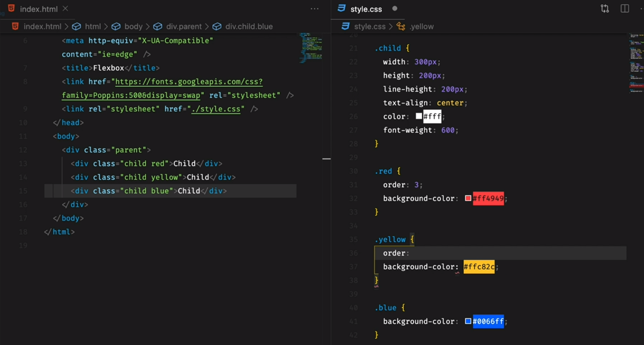The width and height of the screenshot is (644, 345).
Task: Open the ./style.css href link
Action: point(216,109)
